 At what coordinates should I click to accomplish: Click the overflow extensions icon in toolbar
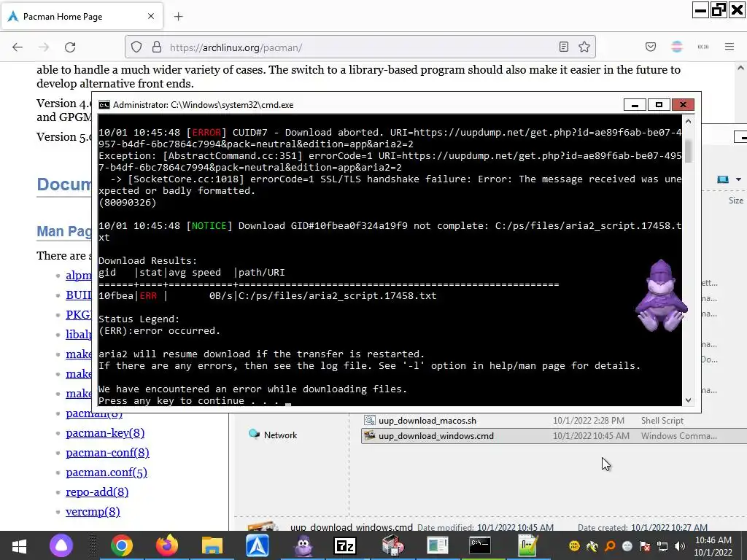point(703,47)
